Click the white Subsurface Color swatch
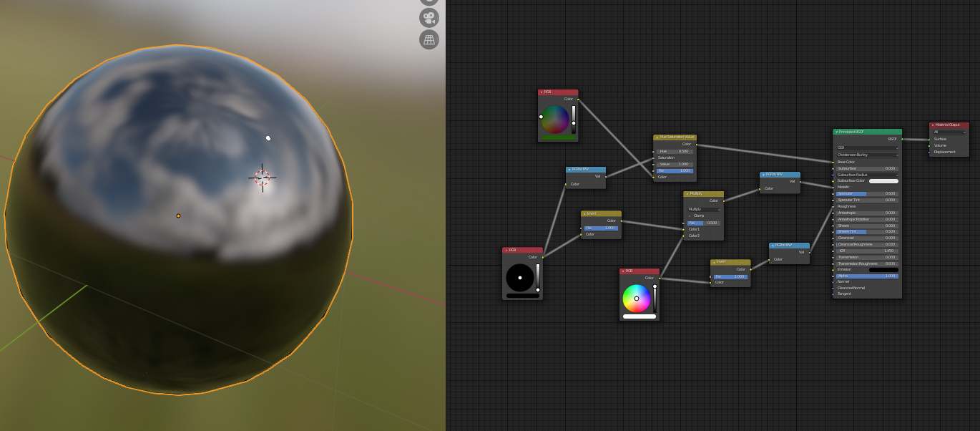Screen dimensions: 980x431 [x=884, y=181]
